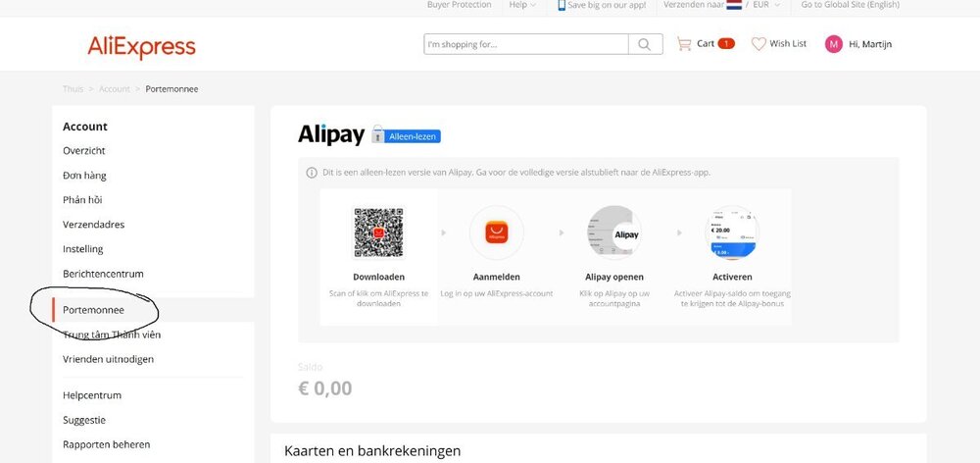980x463 pixels.
Task: Click the Buyer Protection link
Action: pyautogui.click(x=459, y=5)
